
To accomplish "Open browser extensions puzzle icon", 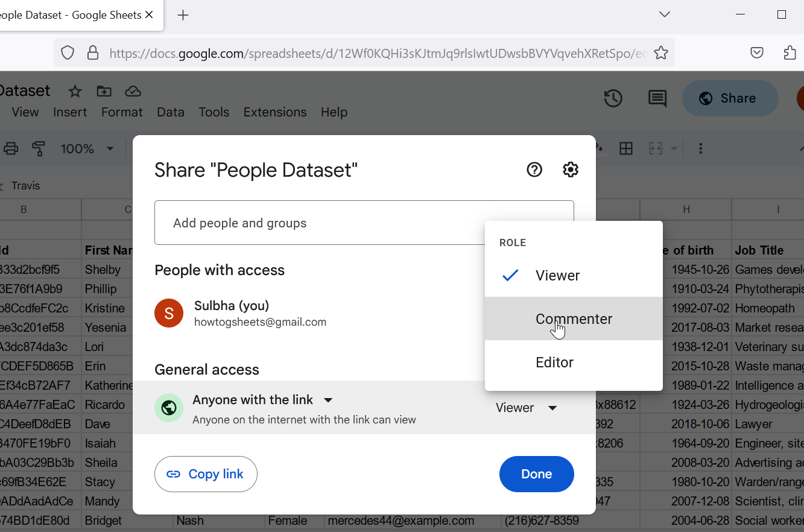I will click(790, 53).
